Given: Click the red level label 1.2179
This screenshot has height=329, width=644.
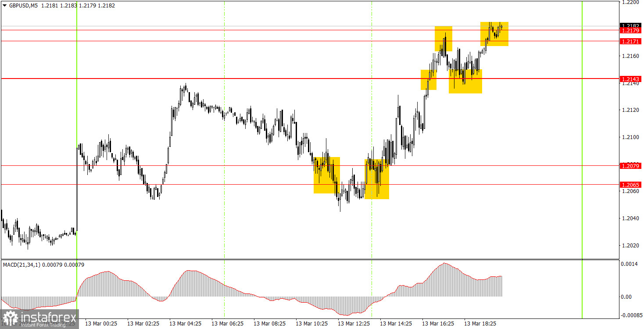Looking at the screenshot, I should [631, 31].
